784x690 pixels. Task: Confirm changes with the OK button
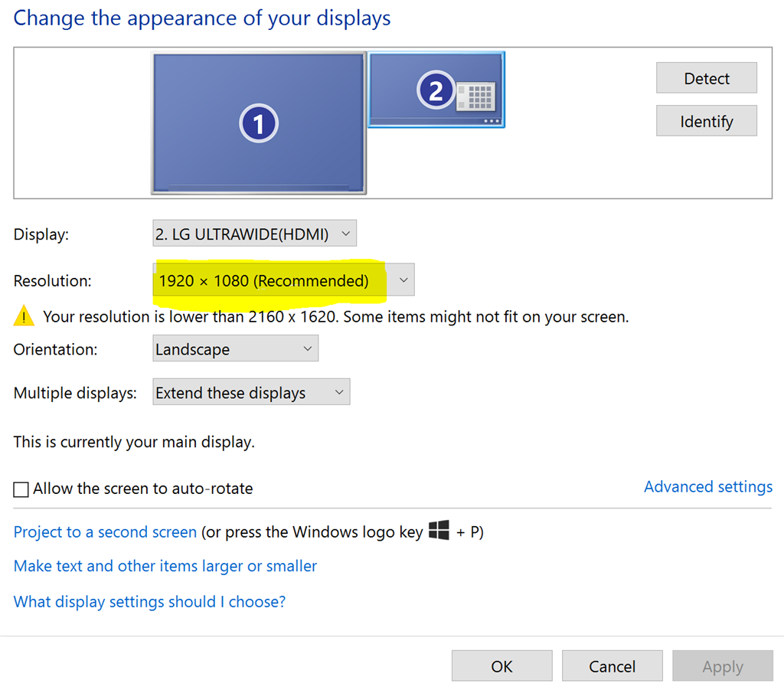click(501, 666)
